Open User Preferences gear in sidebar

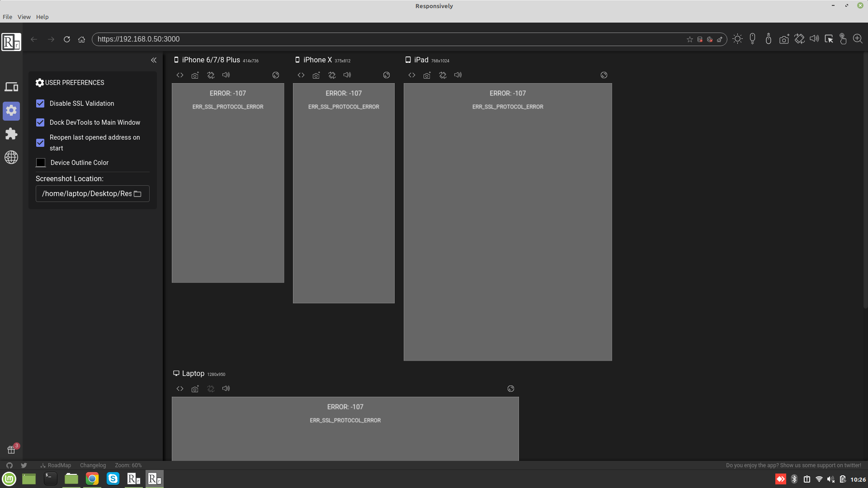(x=11, y=111)
